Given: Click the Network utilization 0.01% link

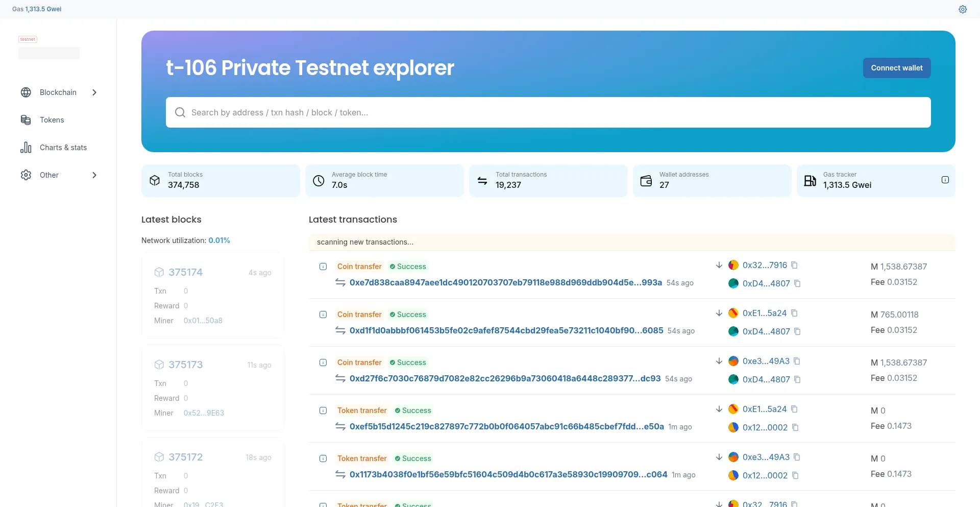Looking at the screenshot, I should click(x=219, y=240).
